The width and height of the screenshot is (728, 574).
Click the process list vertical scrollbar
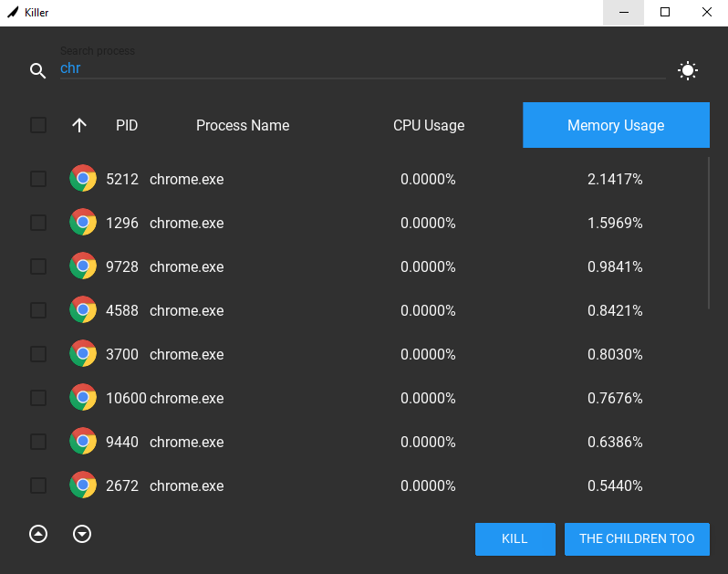(709, 233)
